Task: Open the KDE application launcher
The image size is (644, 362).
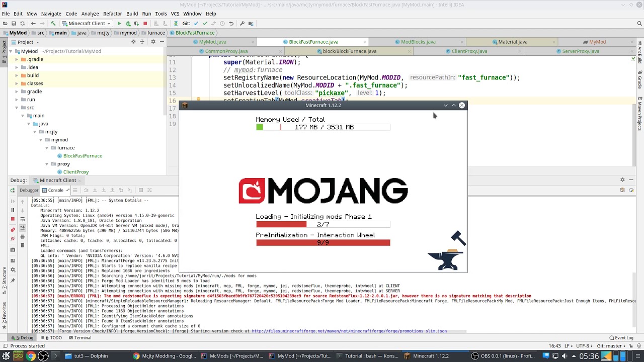Action: [6, 356]
